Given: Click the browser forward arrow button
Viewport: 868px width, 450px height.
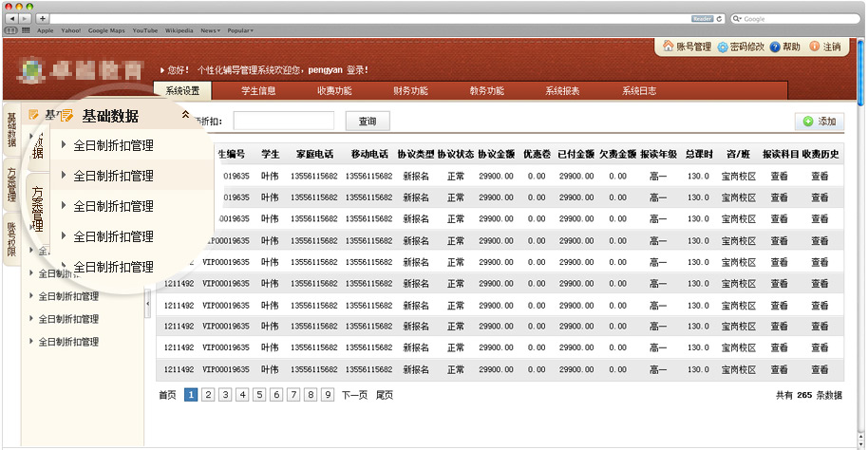Looking at the screenshot, I should tap(25, 18).
